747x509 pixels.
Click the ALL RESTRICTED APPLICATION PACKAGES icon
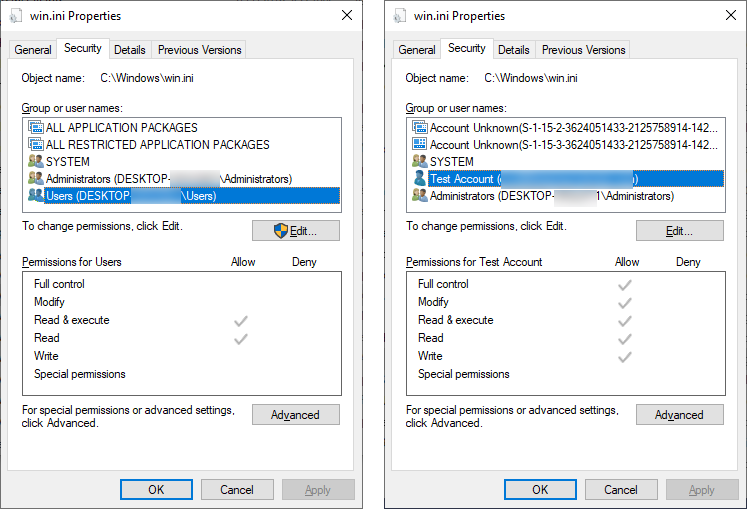(36, 145)
